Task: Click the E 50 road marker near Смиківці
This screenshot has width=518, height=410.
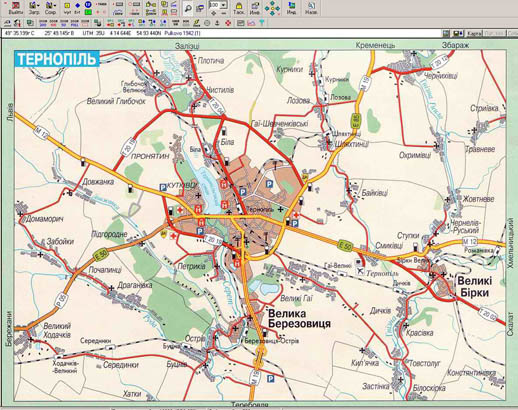Action: (x=344, y=246)
